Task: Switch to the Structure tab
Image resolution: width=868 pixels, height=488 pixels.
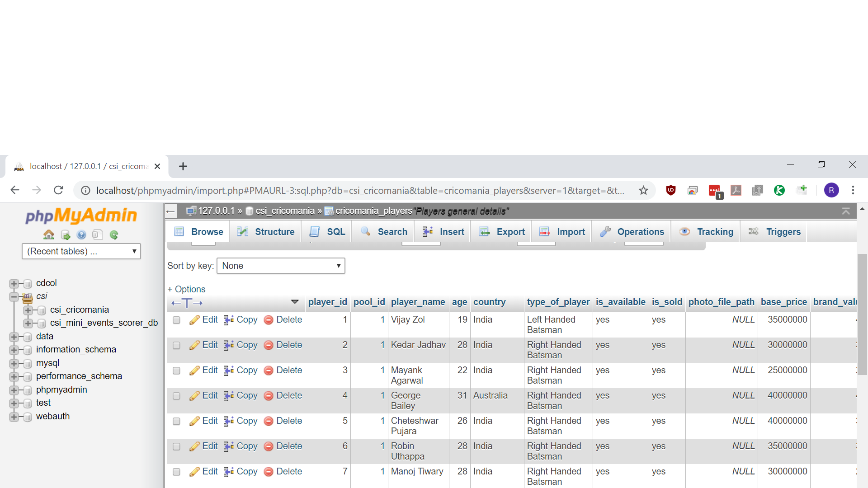Action: click(x=266, y=232)
